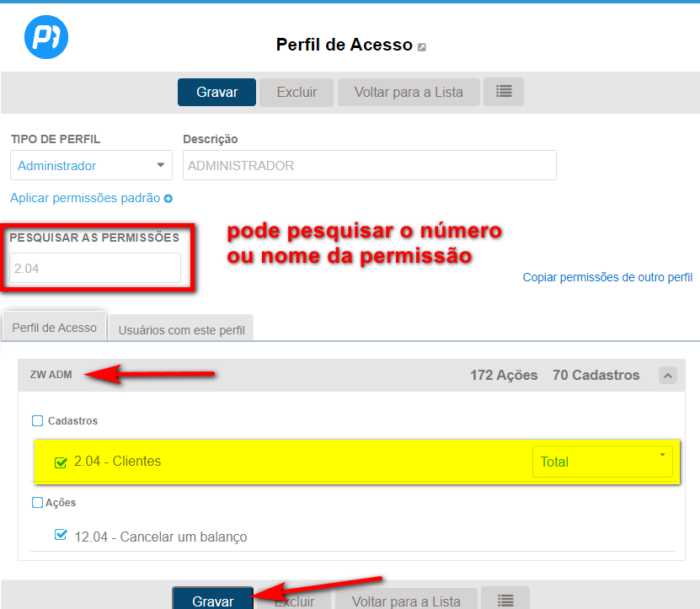Open the Tipo de Perfil Administrador dropdown
Image resolution: width=700 pixels, height=609 pixels.
(91, 165)
